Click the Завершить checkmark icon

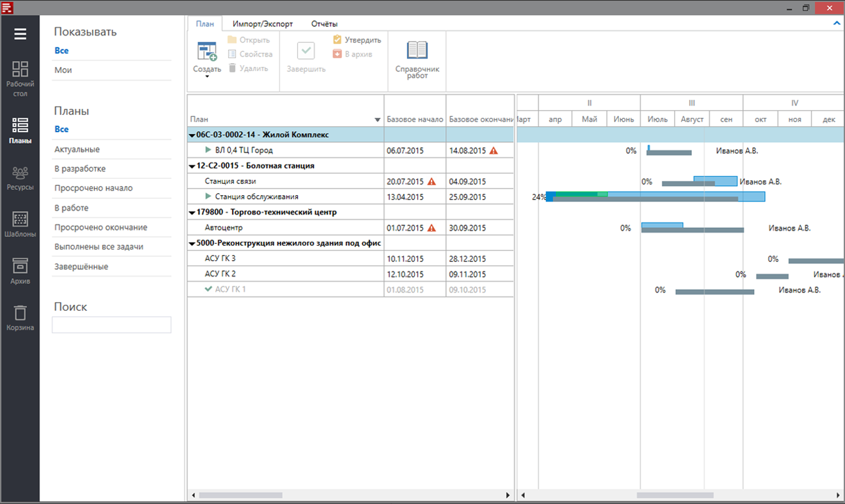click(x=306, y=51)
